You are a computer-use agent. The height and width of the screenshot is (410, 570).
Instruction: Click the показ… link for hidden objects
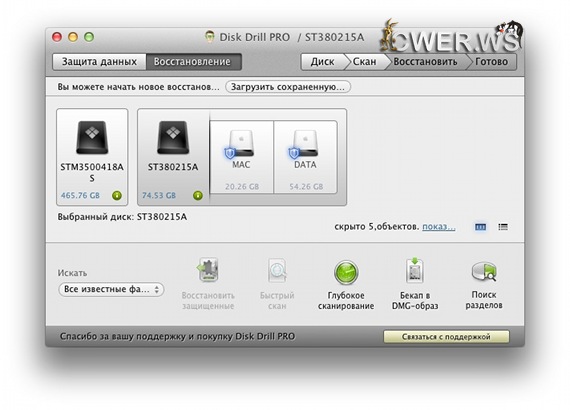coord(438,226)
